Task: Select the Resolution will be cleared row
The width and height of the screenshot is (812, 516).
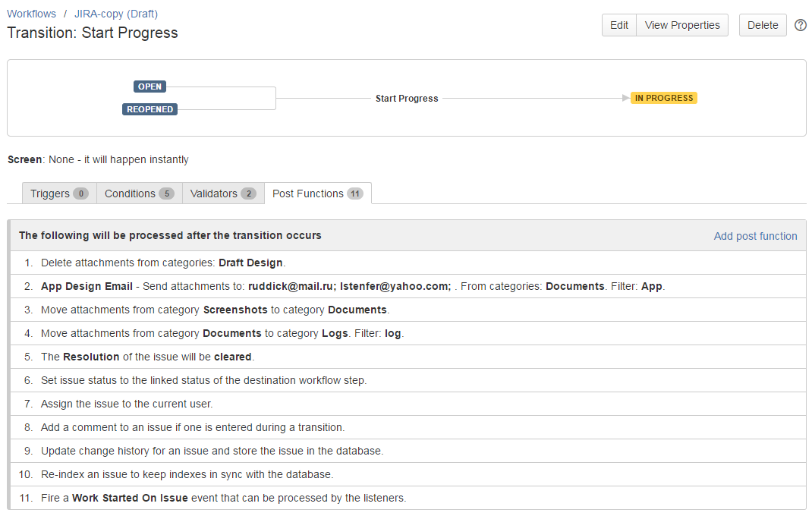Action: 147,357
